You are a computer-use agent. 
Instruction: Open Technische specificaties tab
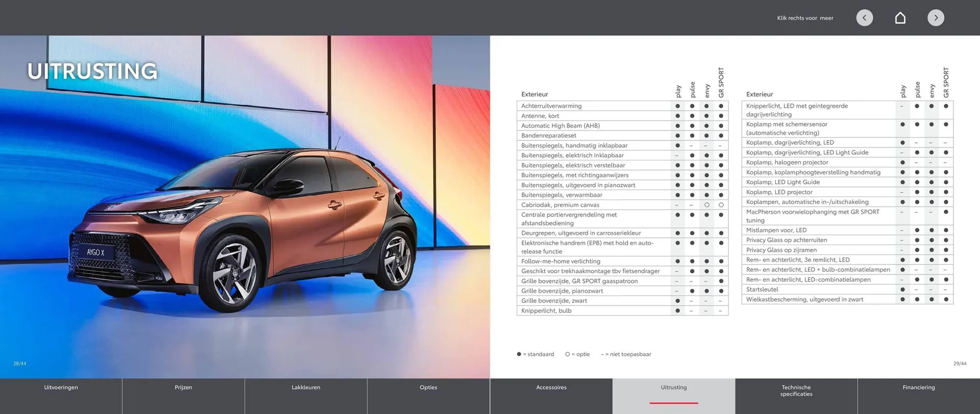click(796, 396)
